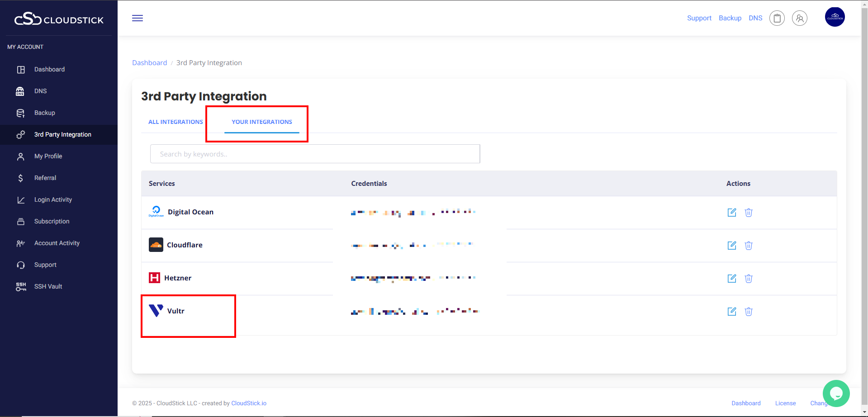This screenshot has width=868, height=417.
Task: Delete the Digital Ocean integration
Action: pyautogui.click(x=749, y=213)
